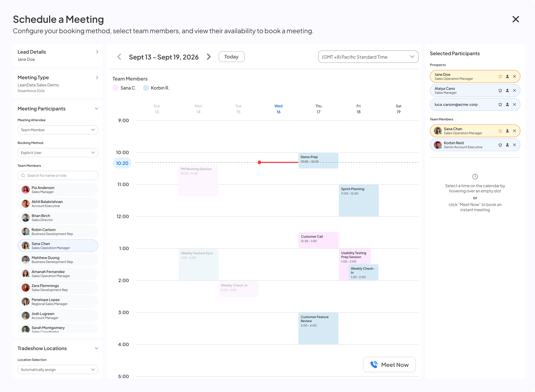Click the person icon for luca.carson@acme.corp
The image size is (535, 392).
coord(507,104)
